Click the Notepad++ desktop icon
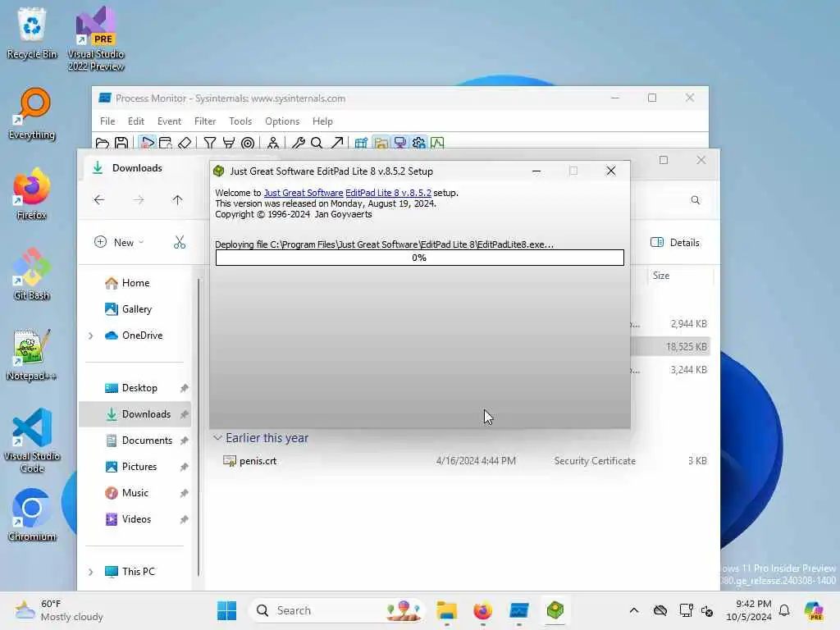Viewport: 840px width, 630px height. point(32,354)
